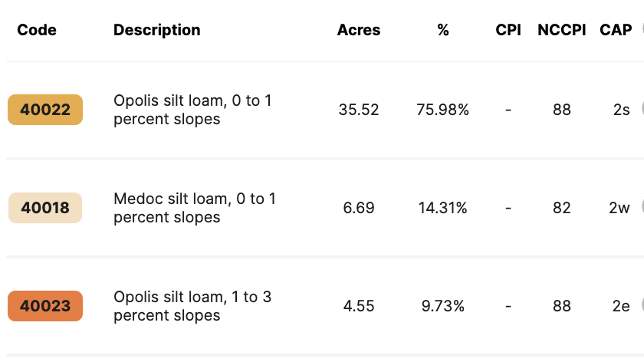Click the CAP column header
This screenshot has width=644, height=362.
(616, 30)
